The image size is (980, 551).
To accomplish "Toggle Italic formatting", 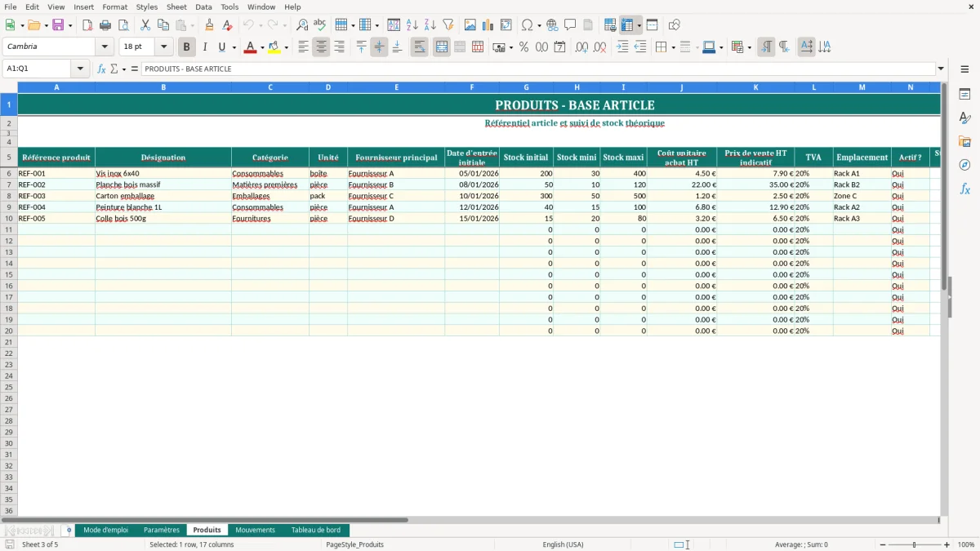I will (x=204, y=47).
